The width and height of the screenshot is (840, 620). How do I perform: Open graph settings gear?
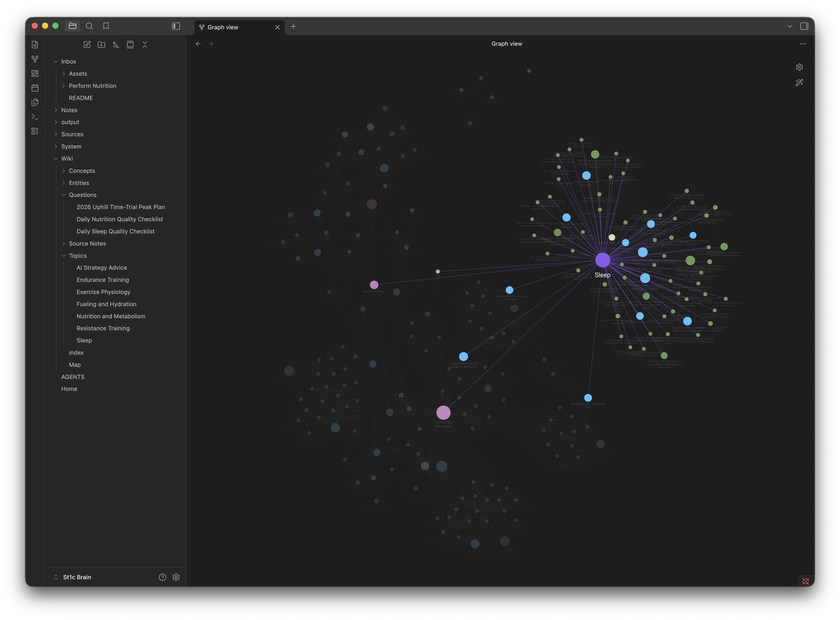pos(799,67)
